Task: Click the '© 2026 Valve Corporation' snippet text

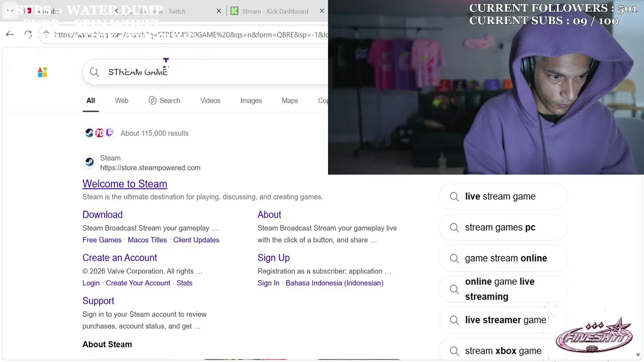Action: click(142, 271)
